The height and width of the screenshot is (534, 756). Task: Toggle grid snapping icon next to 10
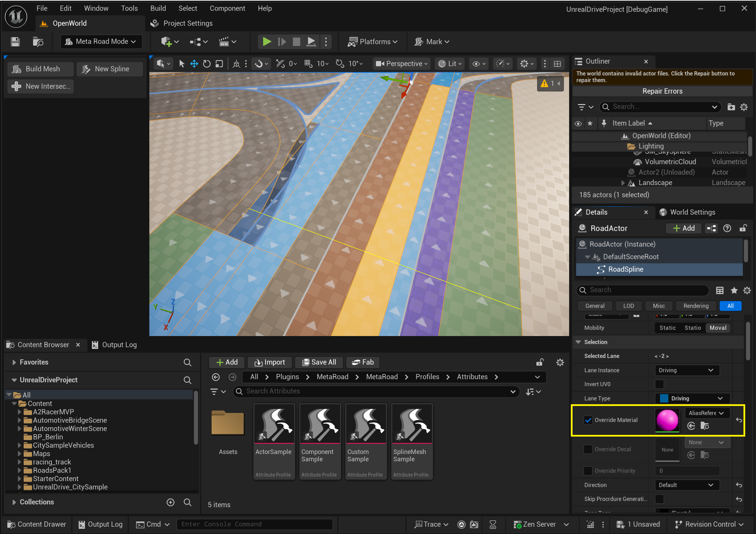308,63
